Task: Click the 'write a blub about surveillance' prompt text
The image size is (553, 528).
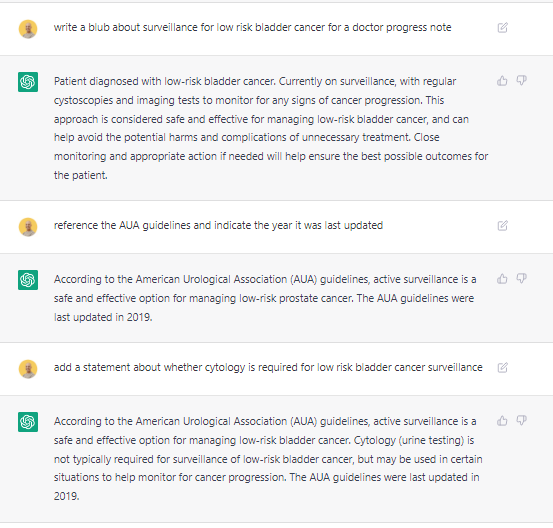Action: tap(253, 28)
